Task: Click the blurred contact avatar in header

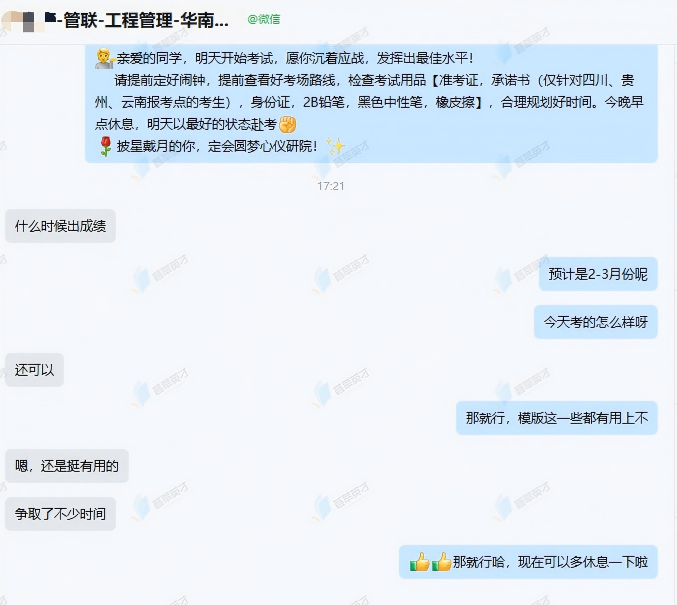Action: pos(22,21)
